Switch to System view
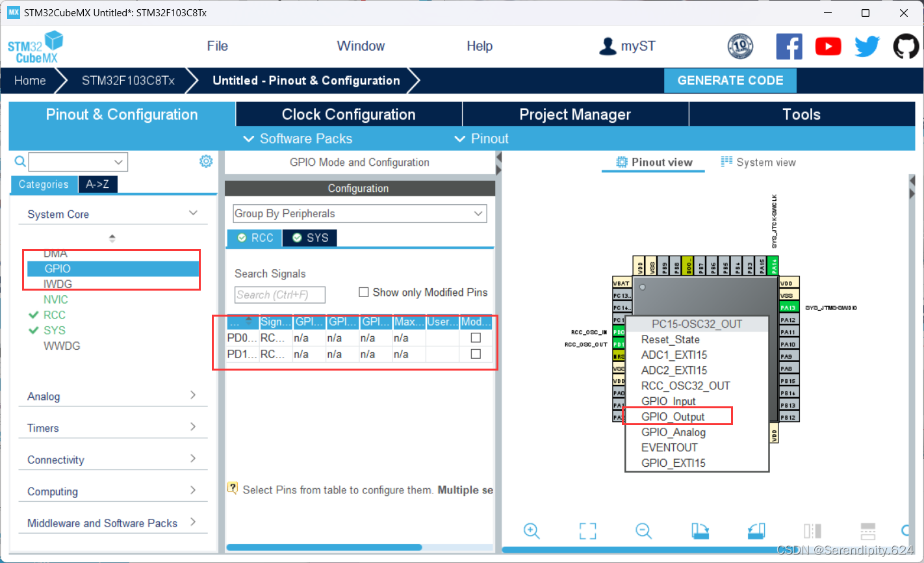Viewport: 924px width, 563px height. pos(758,163)
